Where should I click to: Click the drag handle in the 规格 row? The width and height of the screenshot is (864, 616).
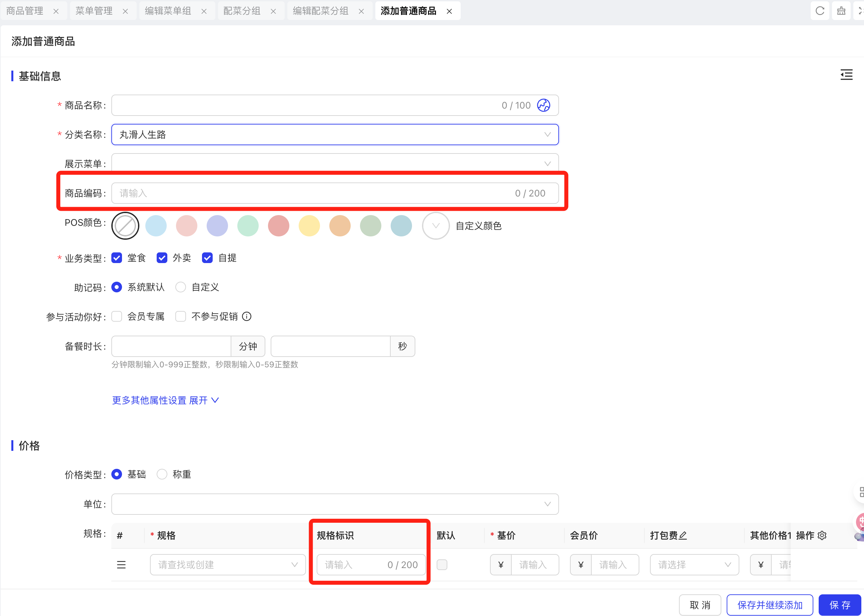[121, 565]
